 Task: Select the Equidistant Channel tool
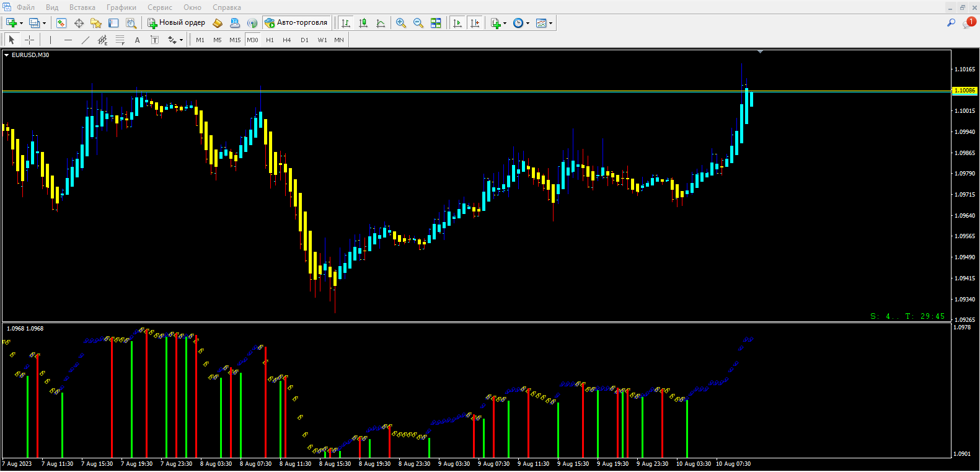(103, 40)
